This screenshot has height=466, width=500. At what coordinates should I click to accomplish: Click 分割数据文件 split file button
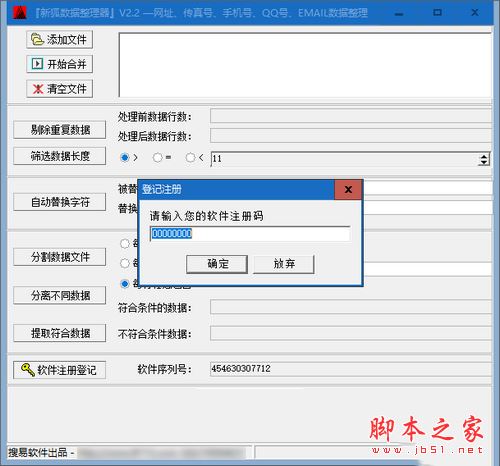(60, 257)
